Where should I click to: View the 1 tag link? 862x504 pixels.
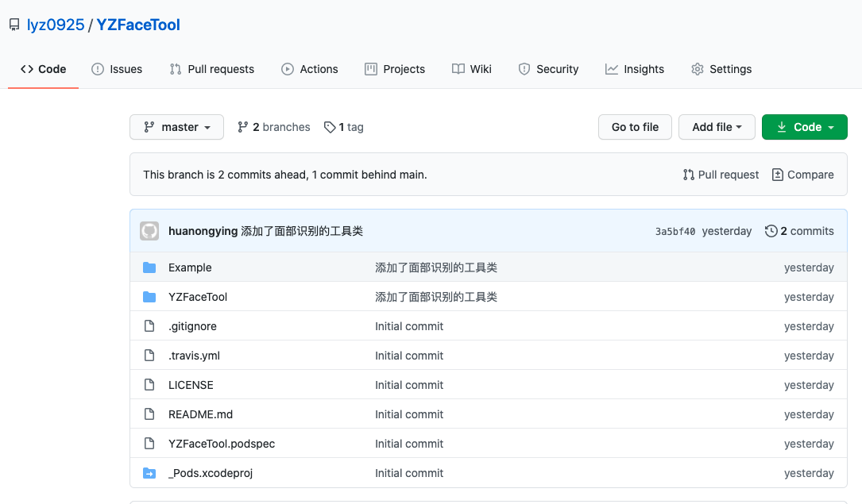coord(343,127)
